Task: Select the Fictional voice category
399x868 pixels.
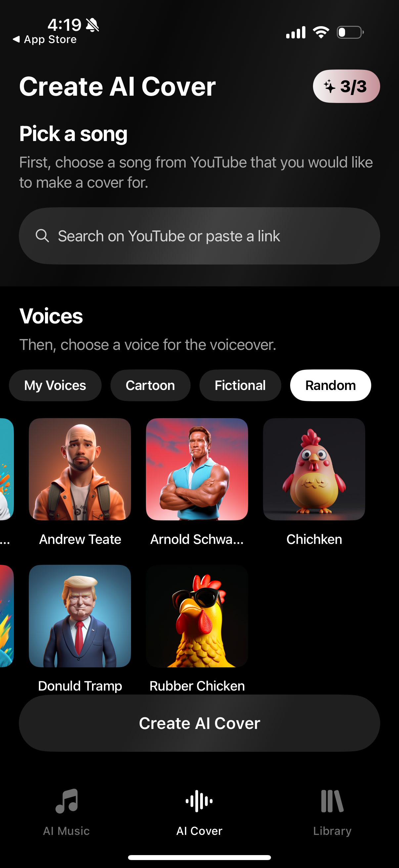Action: tap(240, 385)
